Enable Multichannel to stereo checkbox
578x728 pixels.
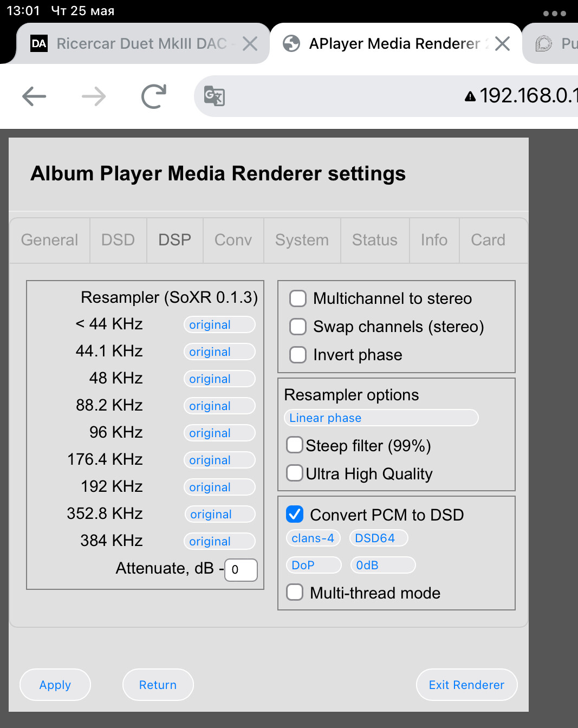(298, 298)
